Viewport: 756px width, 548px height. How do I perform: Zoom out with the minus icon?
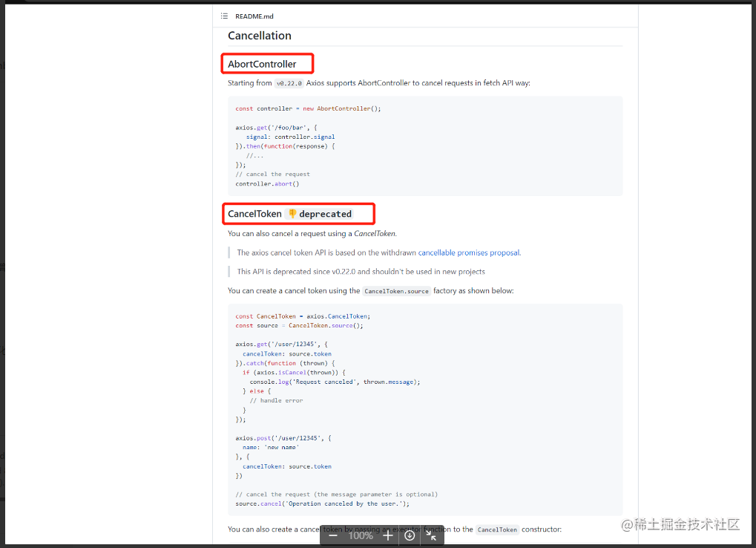click(332, 535)
